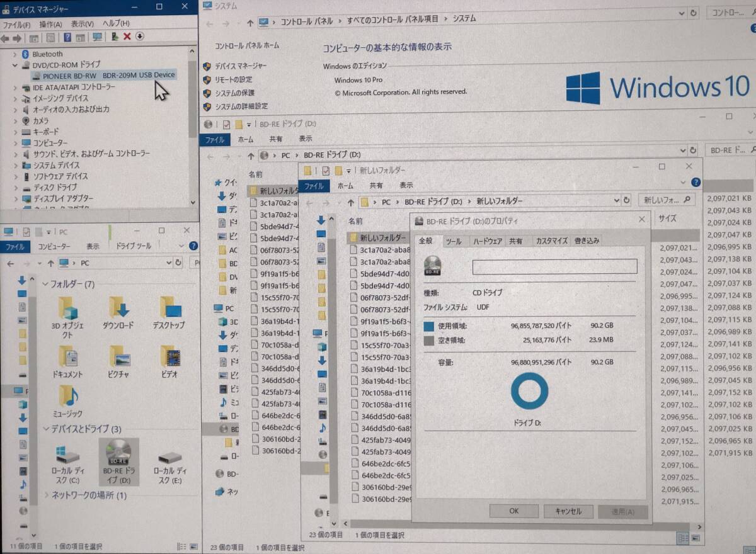Open システムの詳細設定 link

(241, 107)
